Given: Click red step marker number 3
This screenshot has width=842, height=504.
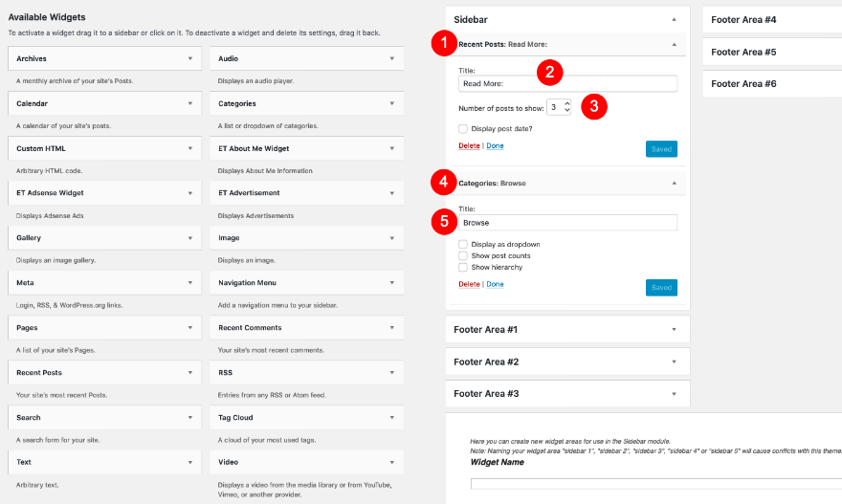Looking at the screenshot, I should tap(593, 106).
